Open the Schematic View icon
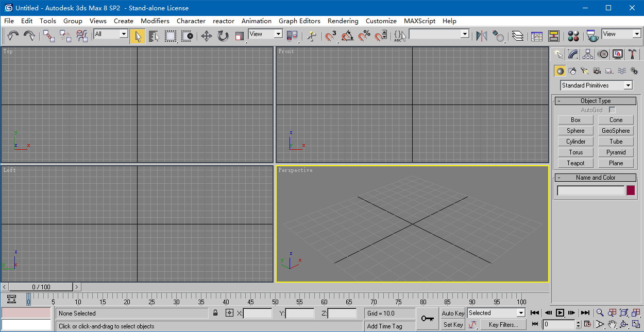644x332 pixels. [x=554, y=36]
